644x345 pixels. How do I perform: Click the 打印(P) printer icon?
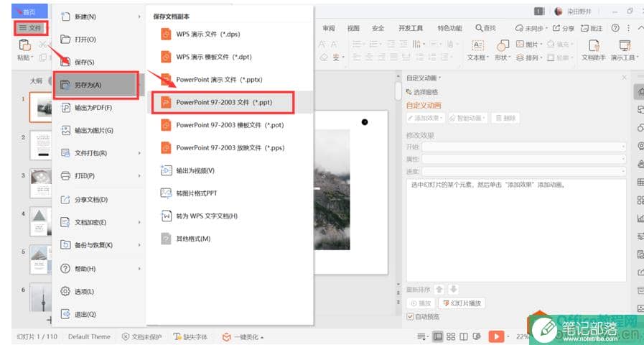tap(65, 175)
